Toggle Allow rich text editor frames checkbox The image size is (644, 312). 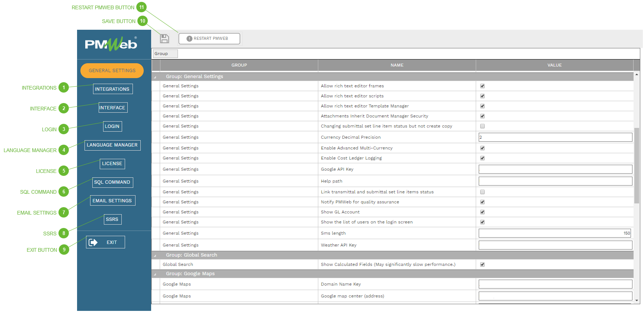[x=482, y=86]
